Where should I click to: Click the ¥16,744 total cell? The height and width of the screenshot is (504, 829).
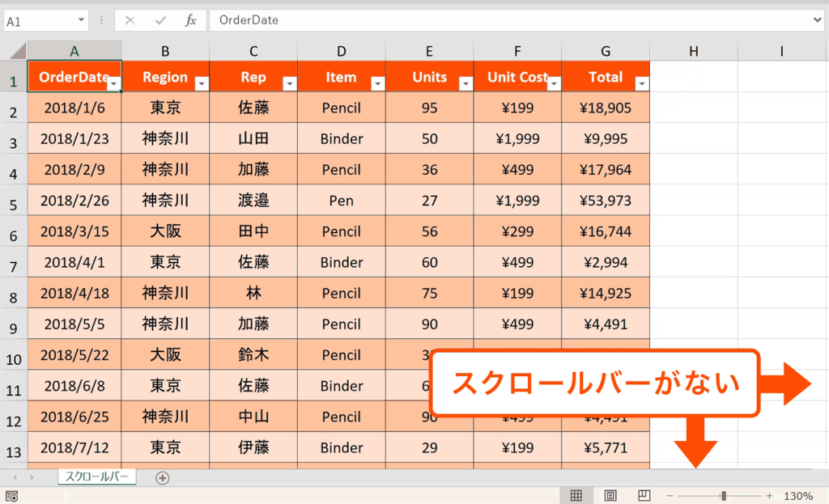pyautogui.click(x=606, y=231)
